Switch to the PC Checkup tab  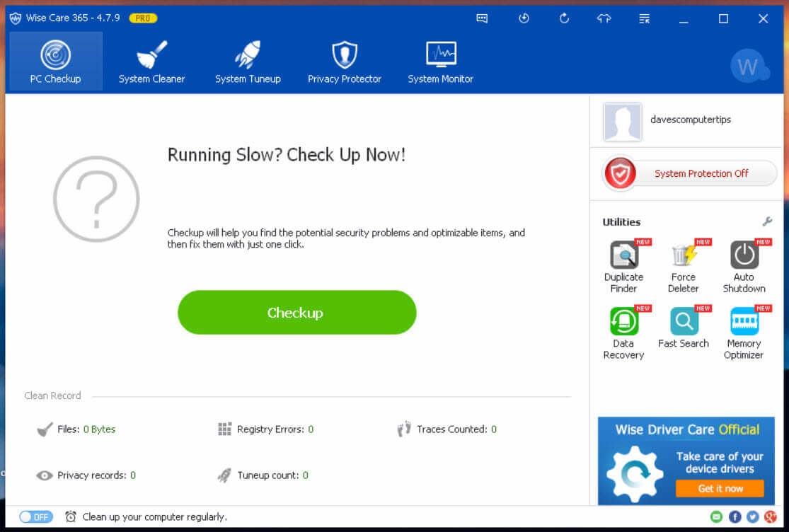(56, 62)
